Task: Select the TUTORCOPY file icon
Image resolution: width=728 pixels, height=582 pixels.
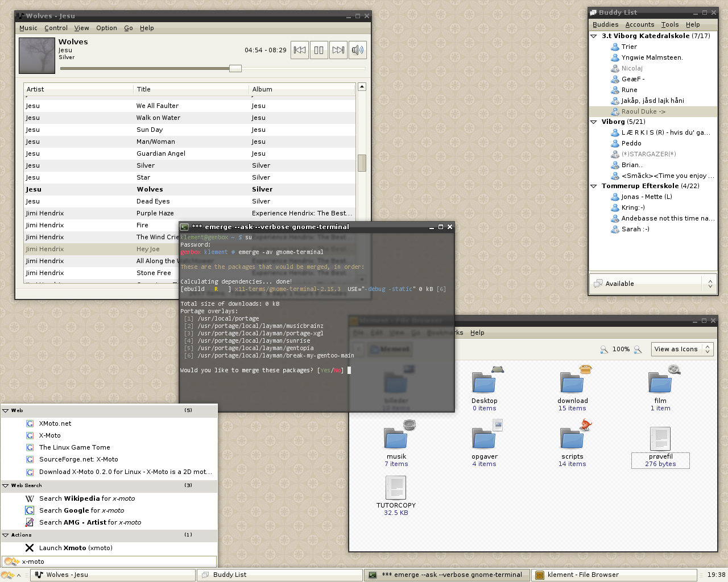Action: pos(396,488)
